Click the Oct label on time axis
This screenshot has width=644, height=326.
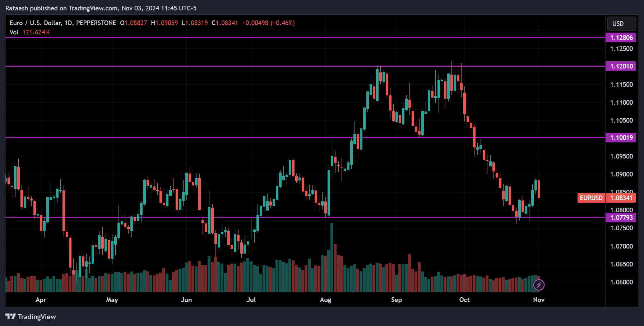point(464,300)
